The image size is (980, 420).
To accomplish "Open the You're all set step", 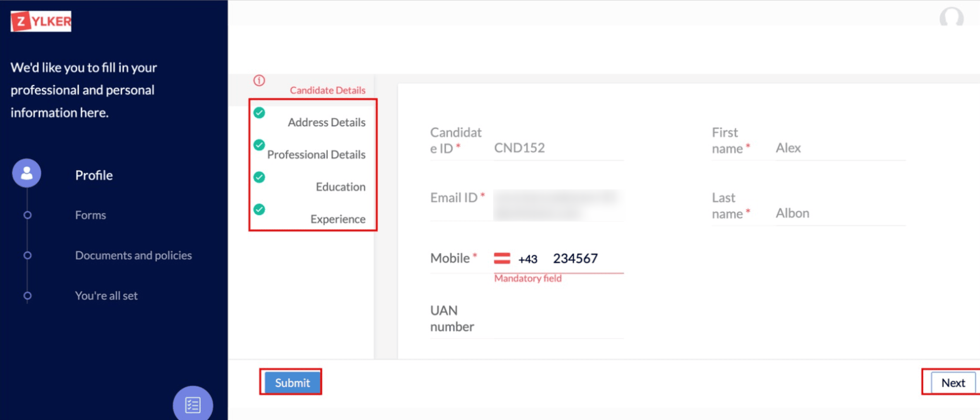I will pyautogui.click(x=106, y=296).
